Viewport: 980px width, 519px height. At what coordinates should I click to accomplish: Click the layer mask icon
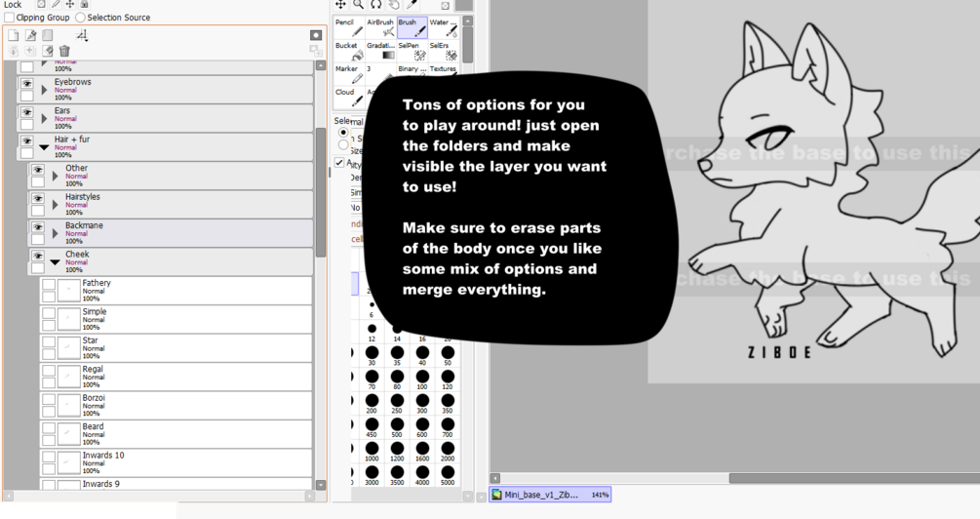tap(316, 35)
